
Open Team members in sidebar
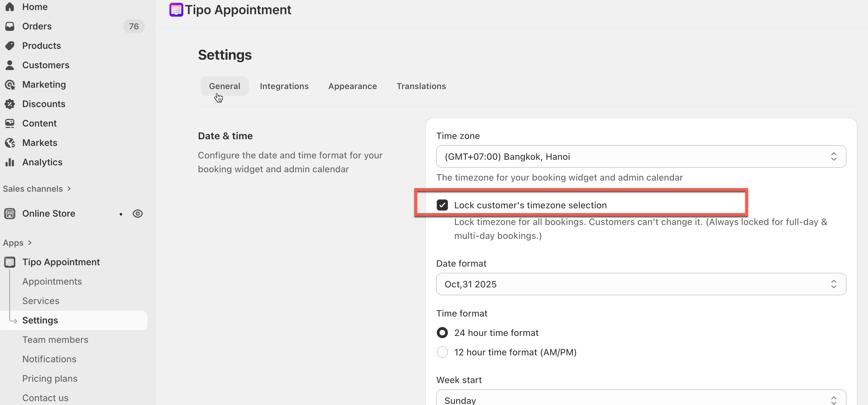click(55, 340)
